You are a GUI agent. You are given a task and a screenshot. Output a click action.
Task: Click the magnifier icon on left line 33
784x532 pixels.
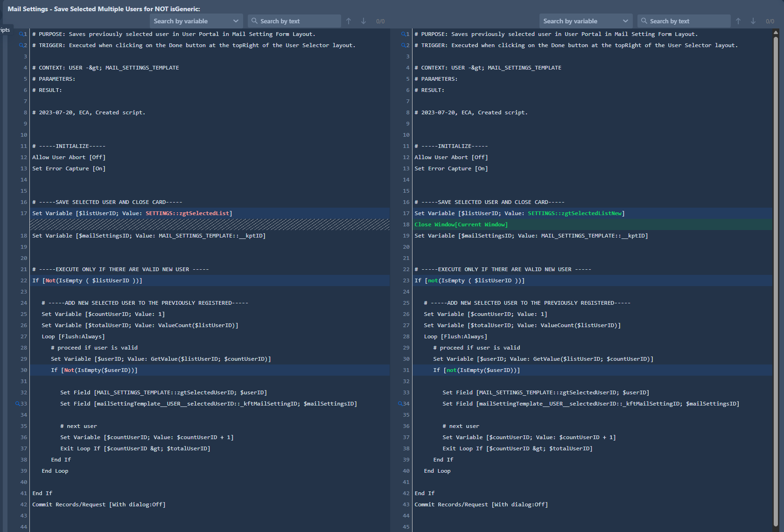pos(18,404)
